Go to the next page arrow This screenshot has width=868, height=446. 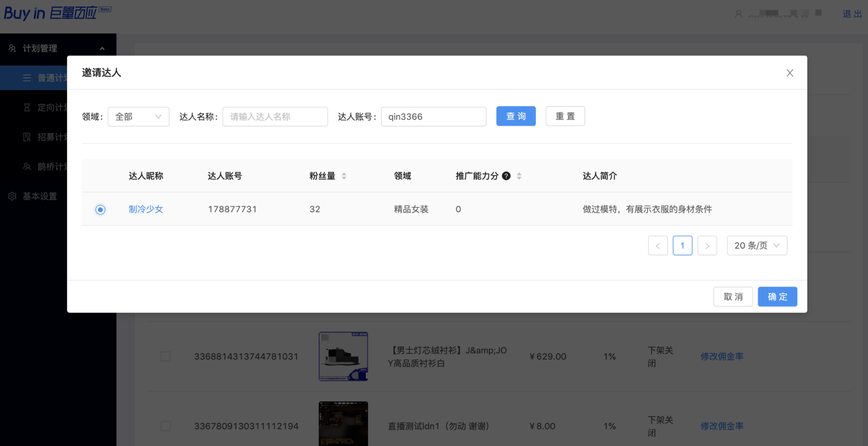coord(707,245)
